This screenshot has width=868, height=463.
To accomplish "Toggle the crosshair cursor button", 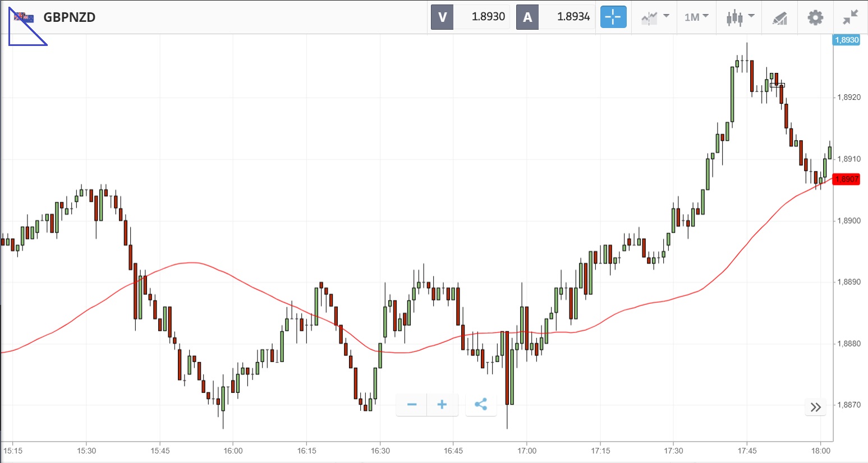I will 613,17.
